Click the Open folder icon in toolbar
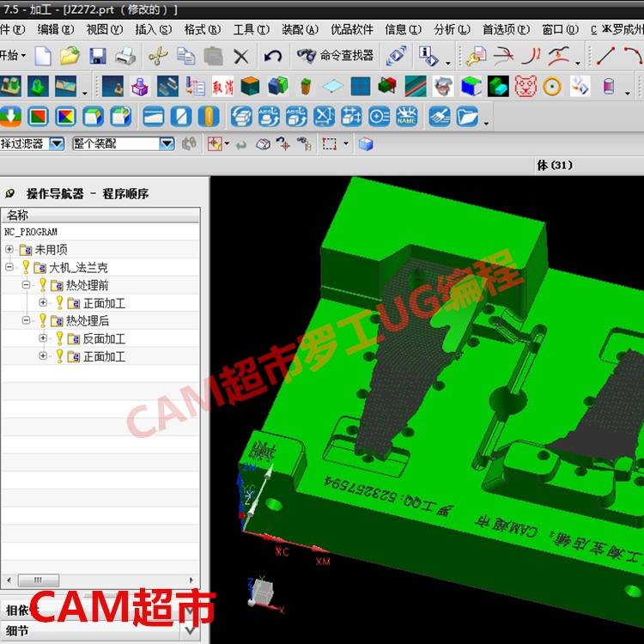This screenshot has width=644, height=644. click(x=70, y=57)
